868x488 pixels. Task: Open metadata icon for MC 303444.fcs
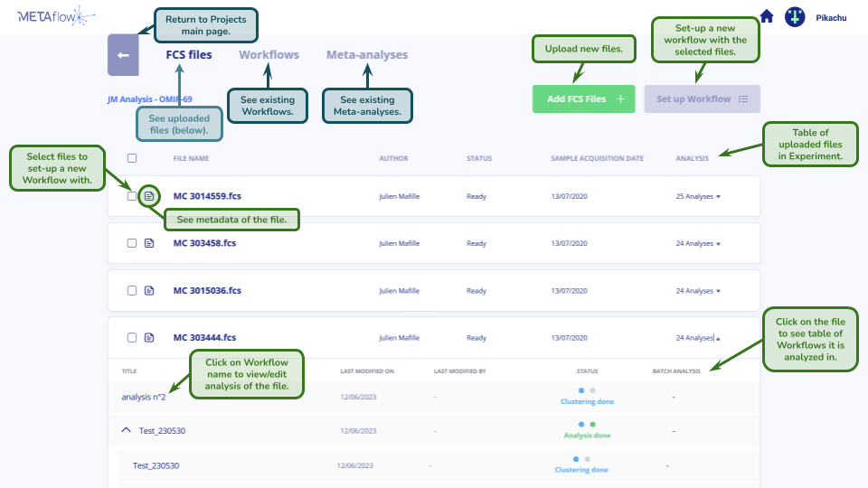point(149,338)
